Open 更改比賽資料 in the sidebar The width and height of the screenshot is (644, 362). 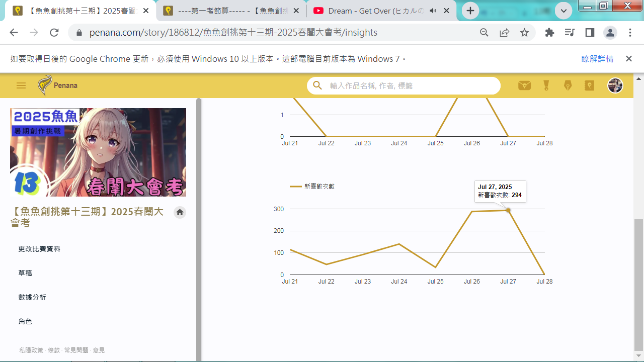39,249
